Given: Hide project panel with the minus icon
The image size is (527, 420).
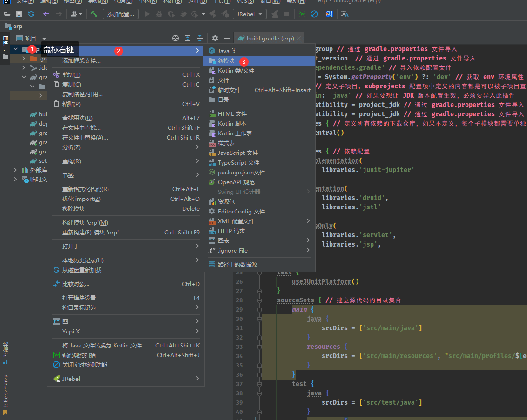Looking at the screenshot, I should tap(227, 38).
